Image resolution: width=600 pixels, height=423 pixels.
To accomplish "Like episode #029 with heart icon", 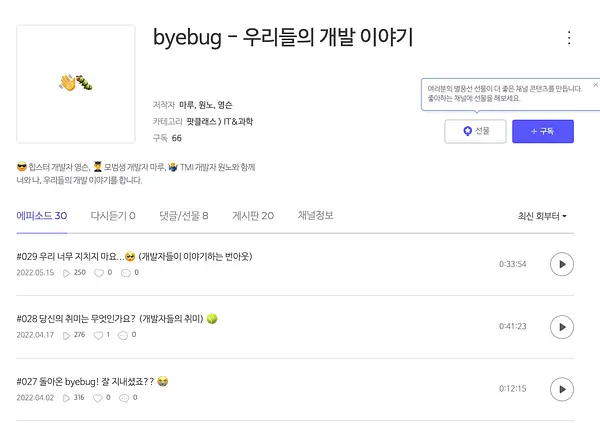I will (99, 273).
